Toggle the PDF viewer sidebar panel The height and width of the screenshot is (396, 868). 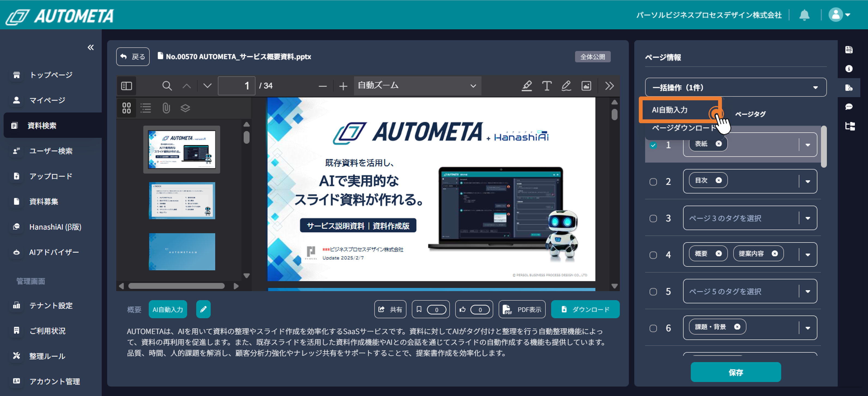pyautogui.click(x=126, y=86)
